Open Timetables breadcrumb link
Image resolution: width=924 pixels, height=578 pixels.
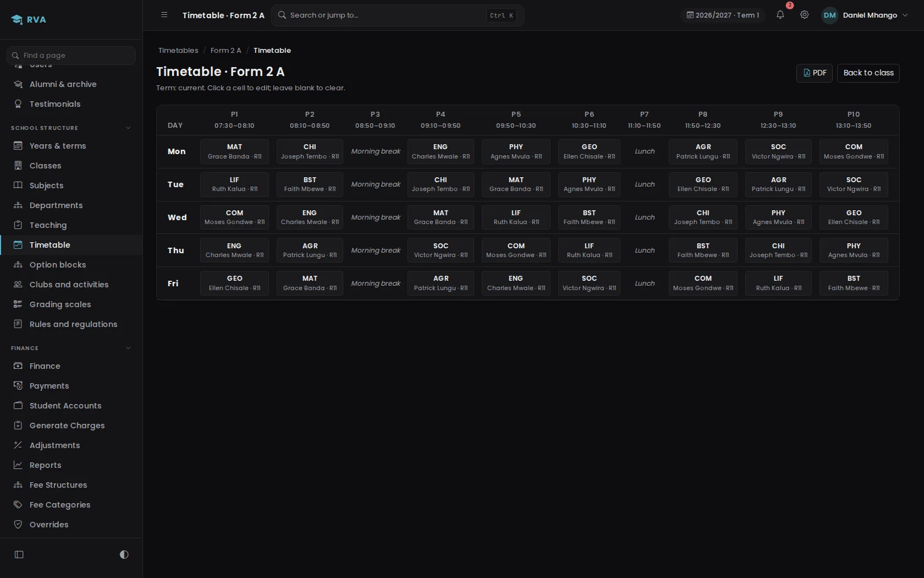pyautogui.click(x=178, y=50)
